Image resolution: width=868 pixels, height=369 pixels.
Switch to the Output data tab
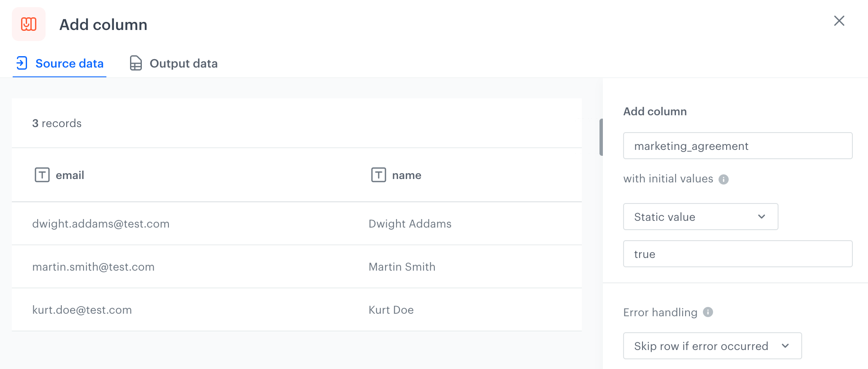pos(183,63)
